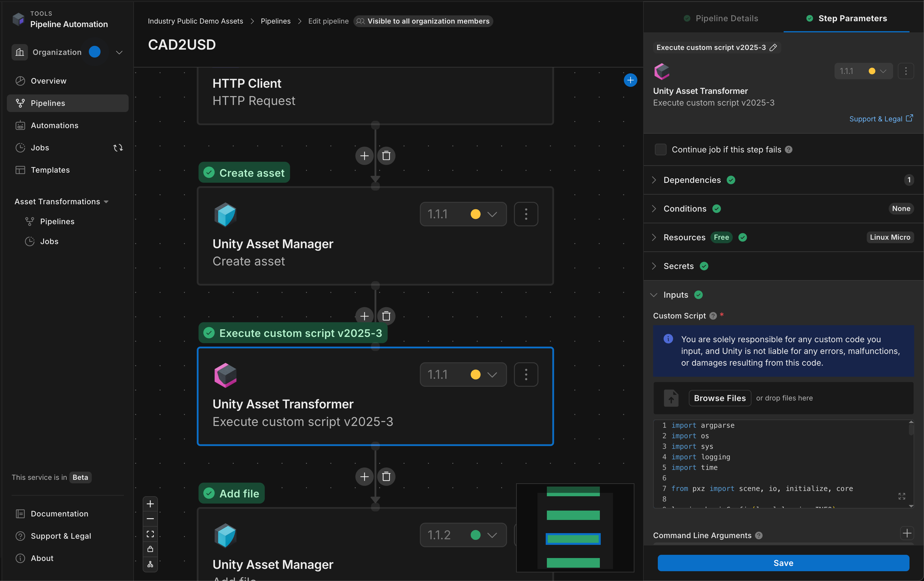Expand the custom script editor to fullscreen
The image size is (924, 581).
902,496
